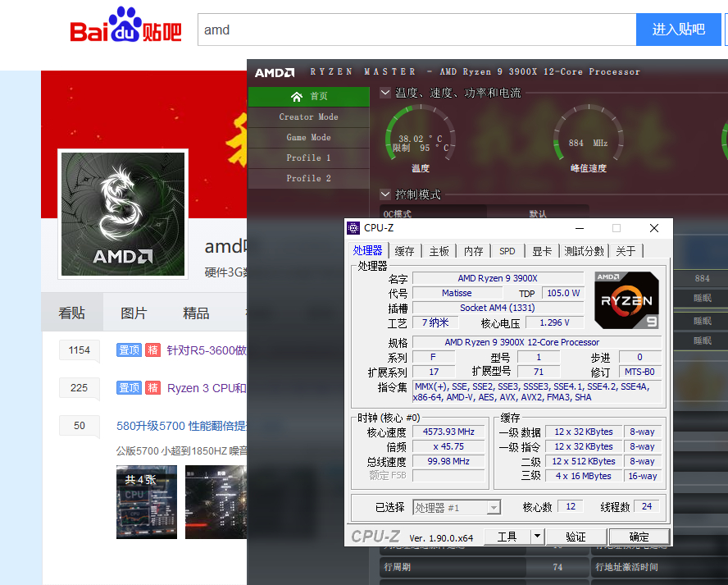Switch to the 主板 tab in CPU-Z
Image resolution: width=728 pixels, height=585 pixels.
pos(439,251)
